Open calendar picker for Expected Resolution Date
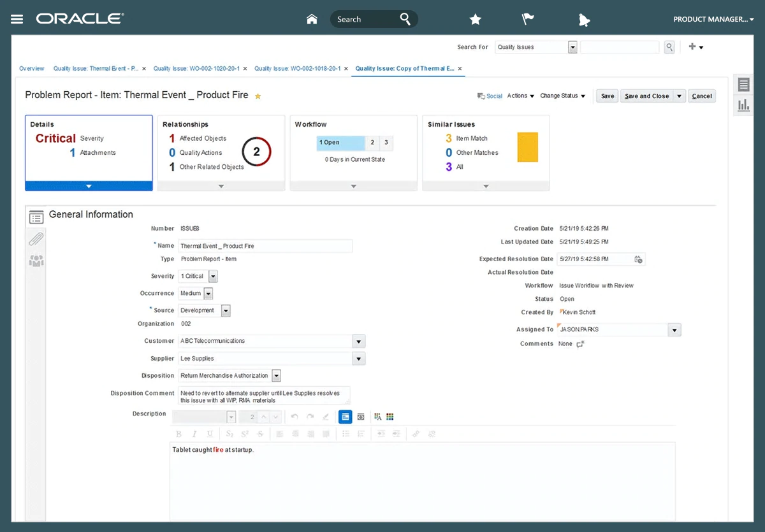Screen dimensions: 765x532 [x=638, y=259]
